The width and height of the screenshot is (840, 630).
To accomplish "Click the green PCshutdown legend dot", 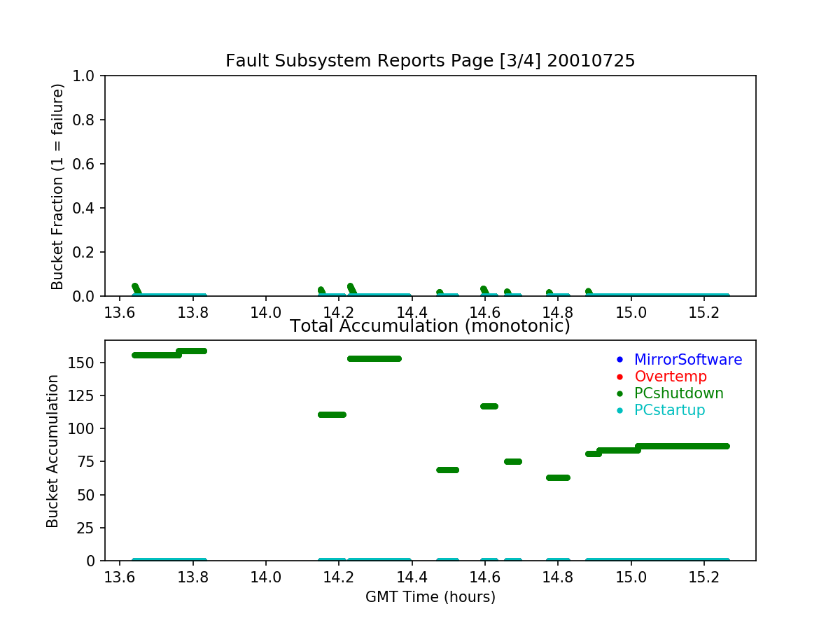I will [x=619, y=393].
